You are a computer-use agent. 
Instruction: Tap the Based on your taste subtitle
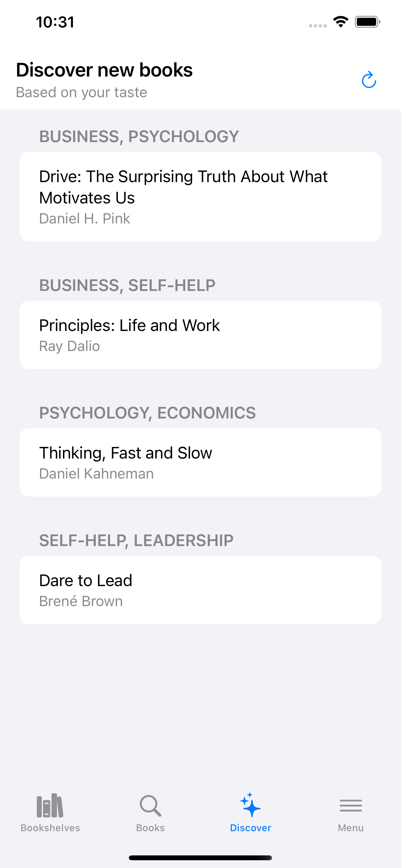click(82, 92)
